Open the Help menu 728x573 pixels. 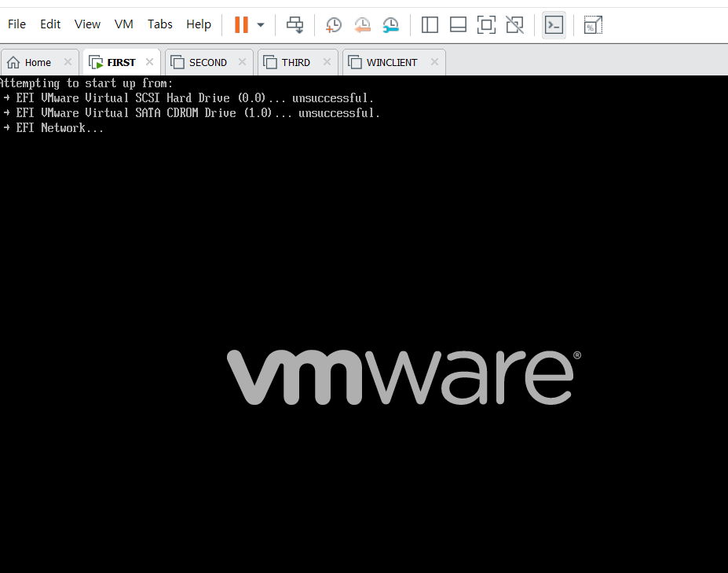tap(198, 24)
